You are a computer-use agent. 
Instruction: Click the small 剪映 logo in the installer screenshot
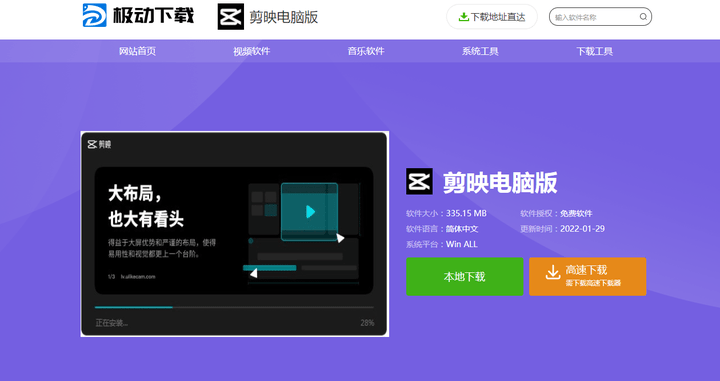click(99, 144)
